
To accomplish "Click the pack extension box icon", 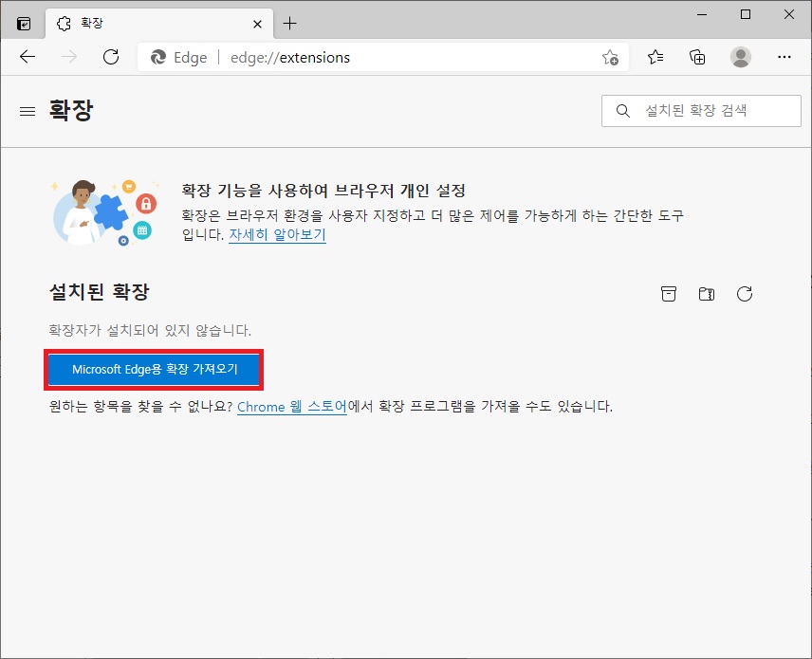I will pos(669,294).
